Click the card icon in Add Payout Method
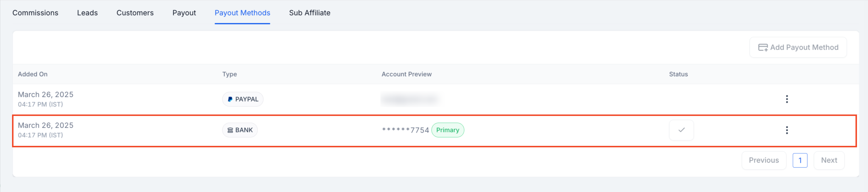 coord(763,48)
